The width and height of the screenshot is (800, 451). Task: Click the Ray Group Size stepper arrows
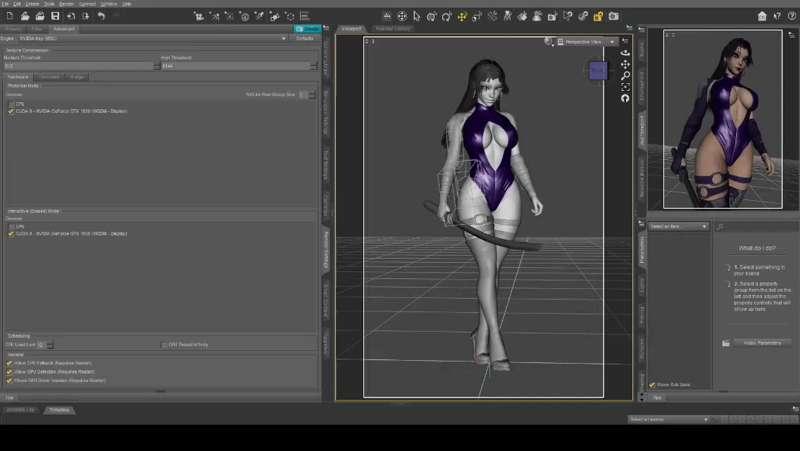pos(312,95)
